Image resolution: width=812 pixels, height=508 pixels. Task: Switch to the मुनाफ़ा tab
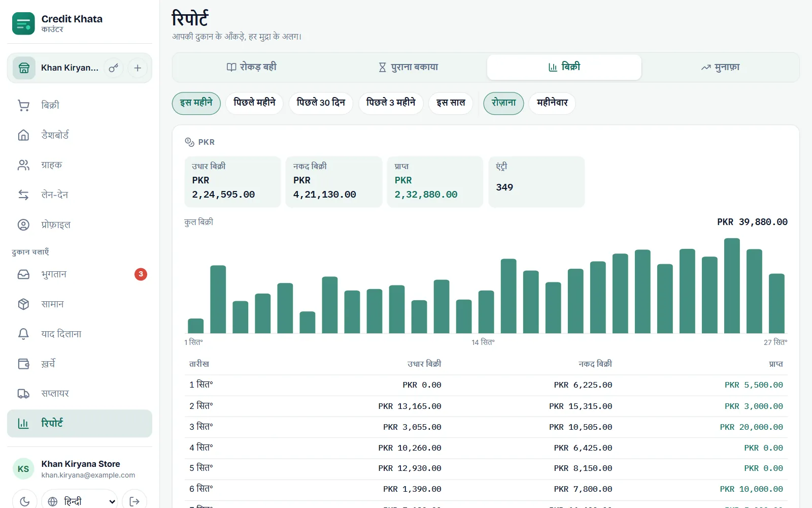[720, 67]
